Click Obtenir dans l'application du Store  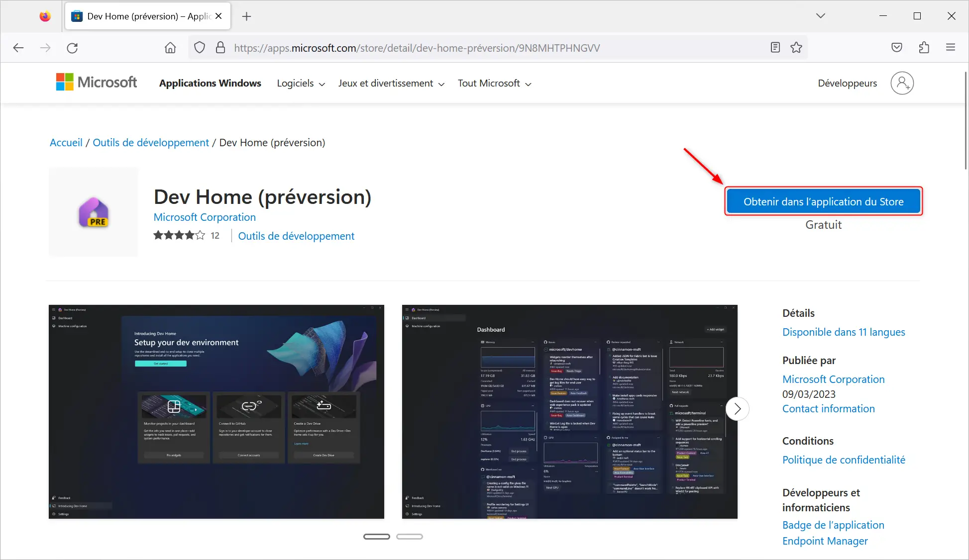click(x=824, y=201)
